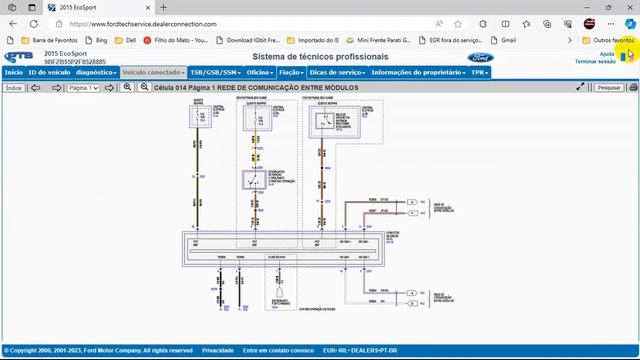Click Terminar sessão link
Screen dimensions: 640x360
[595, 62]
